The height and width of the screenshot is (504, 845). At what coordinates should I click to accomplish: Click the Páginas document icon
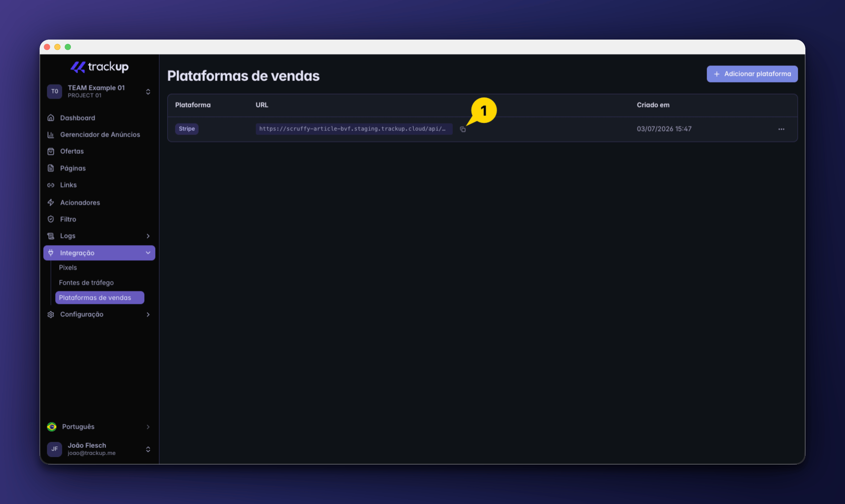(x=51, y=168)
